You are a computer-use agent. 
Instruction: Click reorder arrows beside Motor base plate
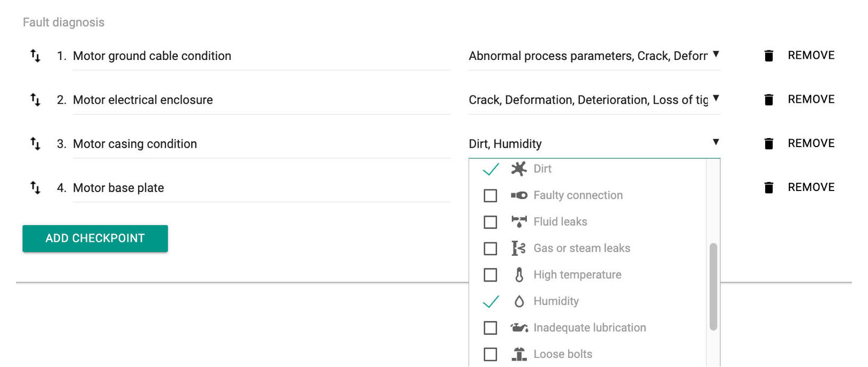(35, 187)
